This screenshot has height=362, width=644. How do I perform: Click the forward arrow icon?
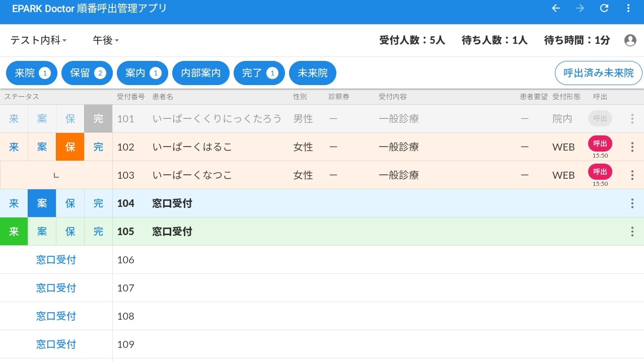click(580, 8)
